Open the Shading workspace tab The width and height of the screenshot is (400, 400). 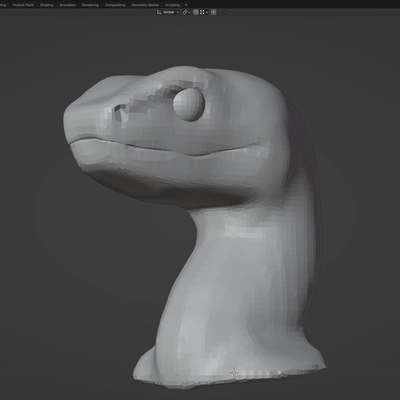point(46,5)
